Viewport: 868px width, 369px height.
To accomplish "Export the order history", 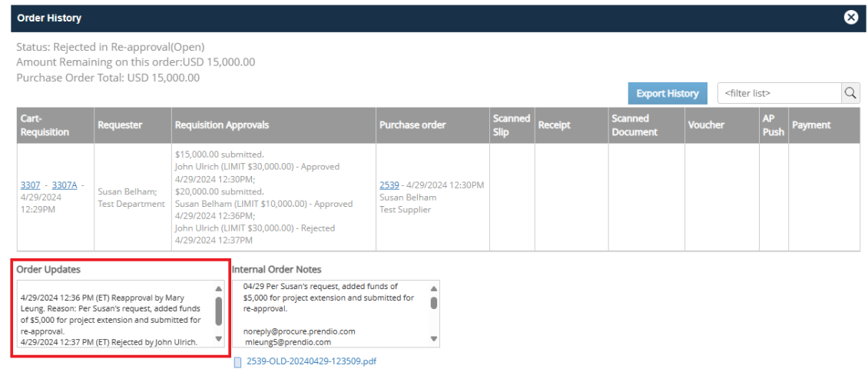I will click(x=668, y=93).
